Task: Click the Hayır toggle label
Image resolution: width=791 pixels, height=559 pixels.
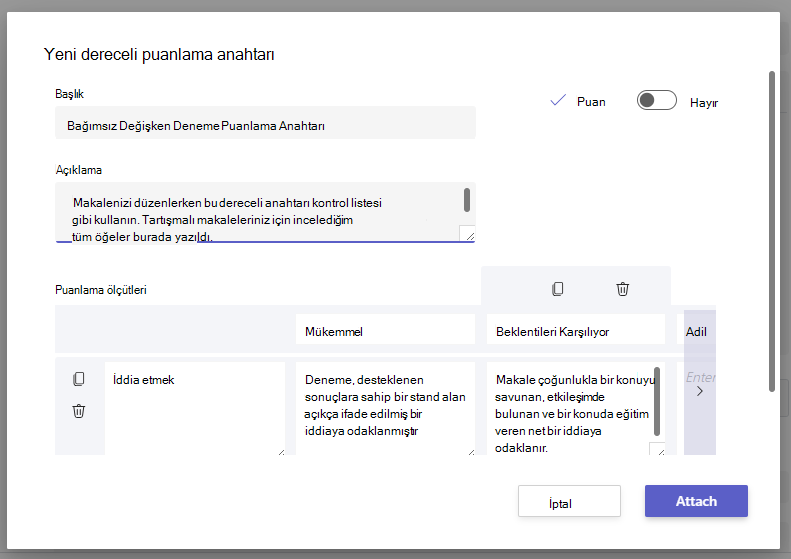Action: [x=704, y=103]
